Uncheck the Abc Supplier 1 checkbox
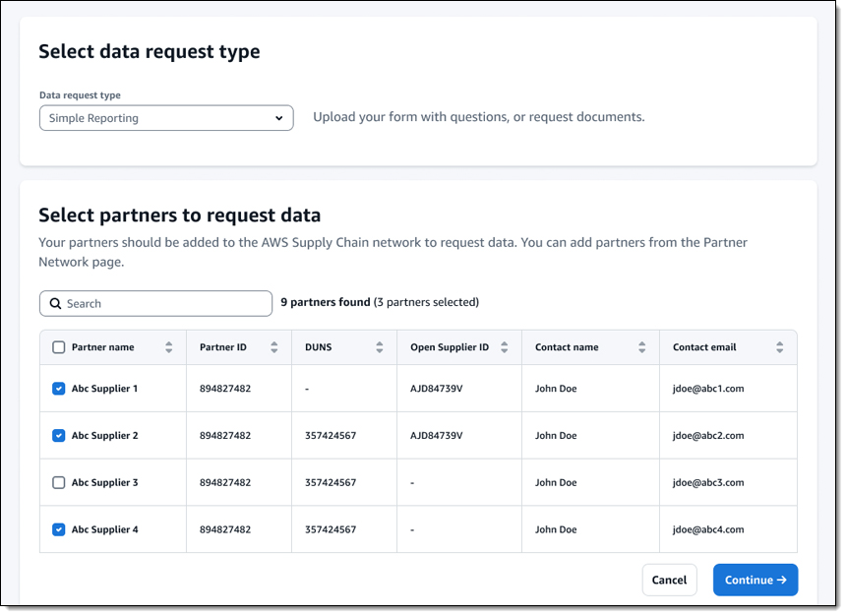The image size is (846, 616). [58, 389]
